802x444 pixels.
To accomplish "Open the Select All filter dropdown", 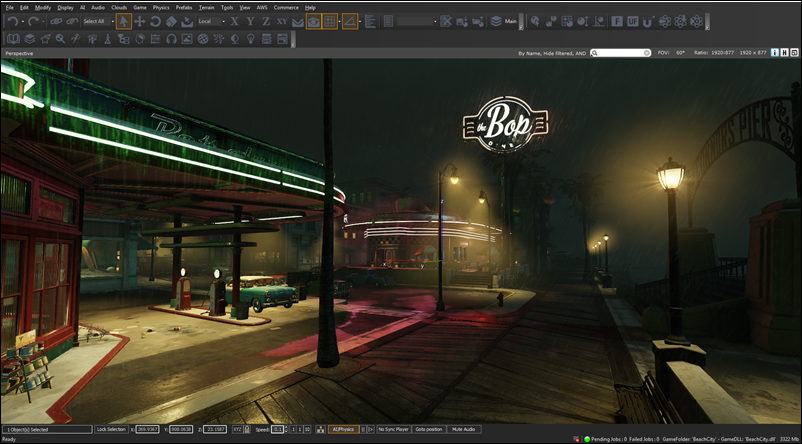I will click(x=97, y=21).
